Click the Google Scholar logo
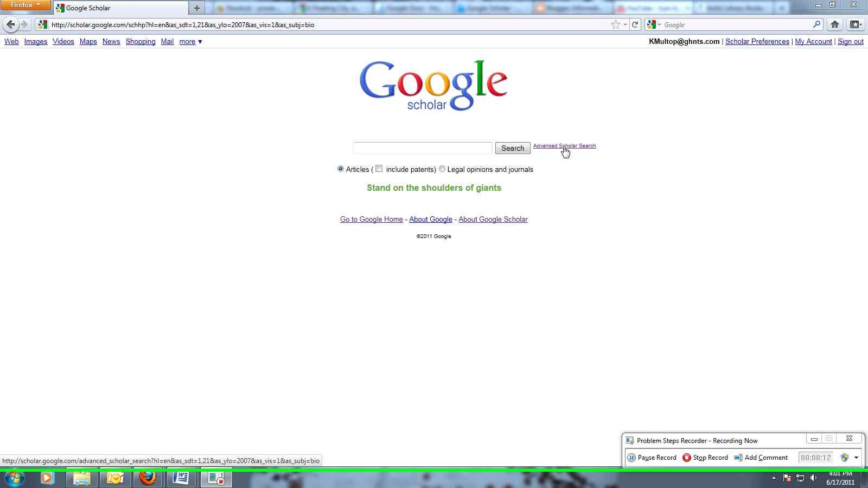868x488 pixels. click(x=433, y=86)
